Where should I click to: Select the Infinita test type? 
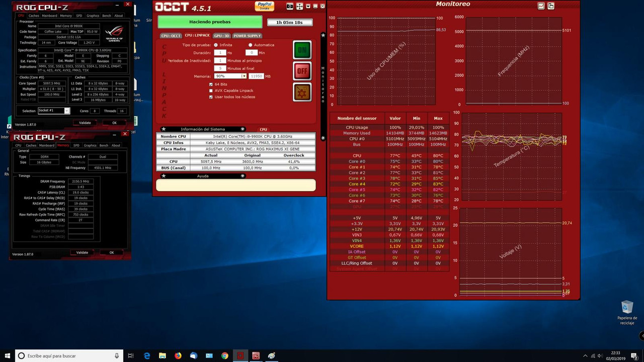tap(216, 45)
